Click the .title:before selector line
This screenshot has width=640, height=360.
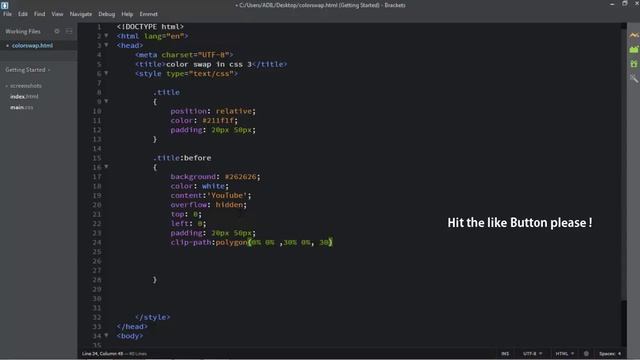click(182, 158)
